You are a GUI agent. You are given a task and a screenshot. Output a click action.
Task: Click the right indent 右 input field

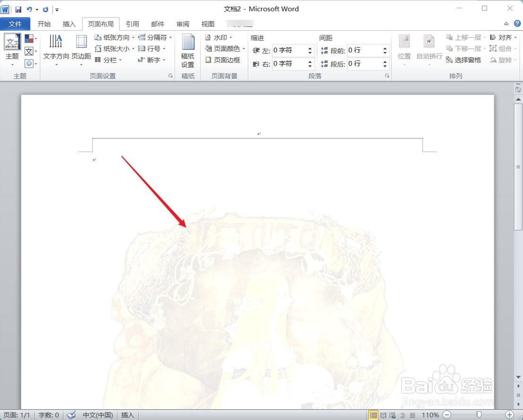pyautogui.click(x=289, y=64)
